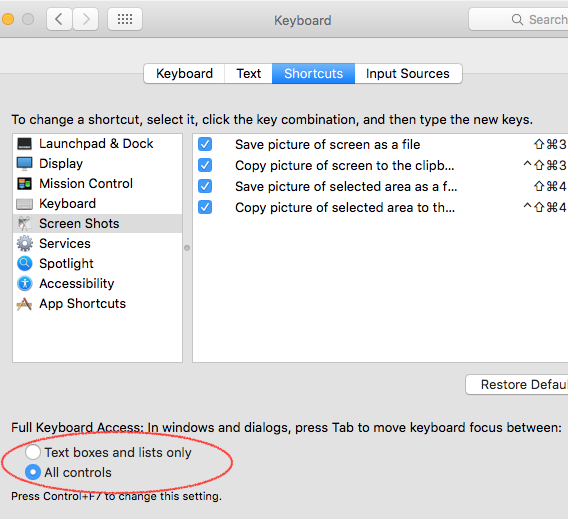Click the Restore Defaults button
This screenshot has height=519, width=568.
517,385
